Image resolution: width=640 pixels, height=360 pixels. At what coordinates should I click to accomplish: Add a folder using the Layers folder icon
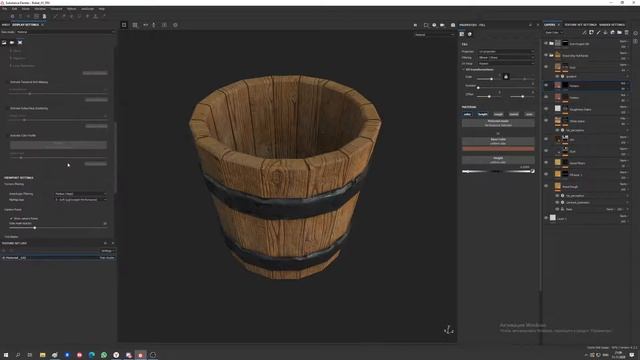click(620, 33)
